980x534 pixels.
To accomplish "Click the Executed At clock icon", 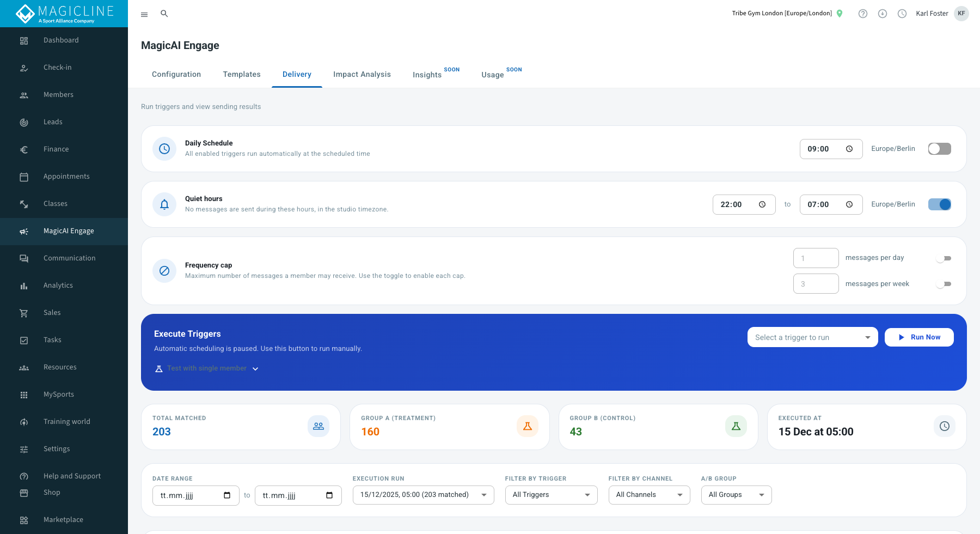I will click(945, 426).
